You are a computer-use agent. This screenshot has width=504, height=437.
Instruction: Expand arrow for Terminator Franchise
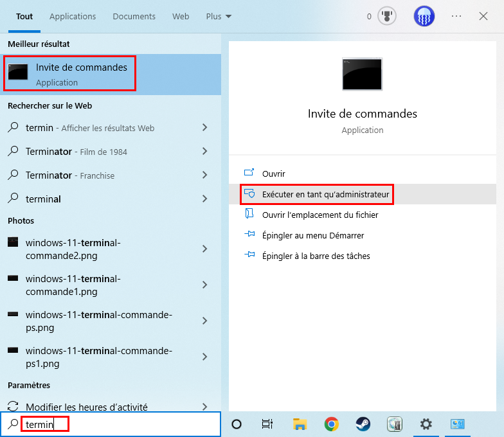point(204,175)
